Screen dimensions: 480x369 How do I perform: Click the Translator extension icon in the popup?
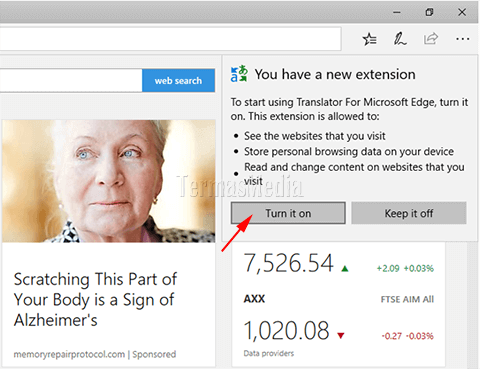[x=239, y=73]
